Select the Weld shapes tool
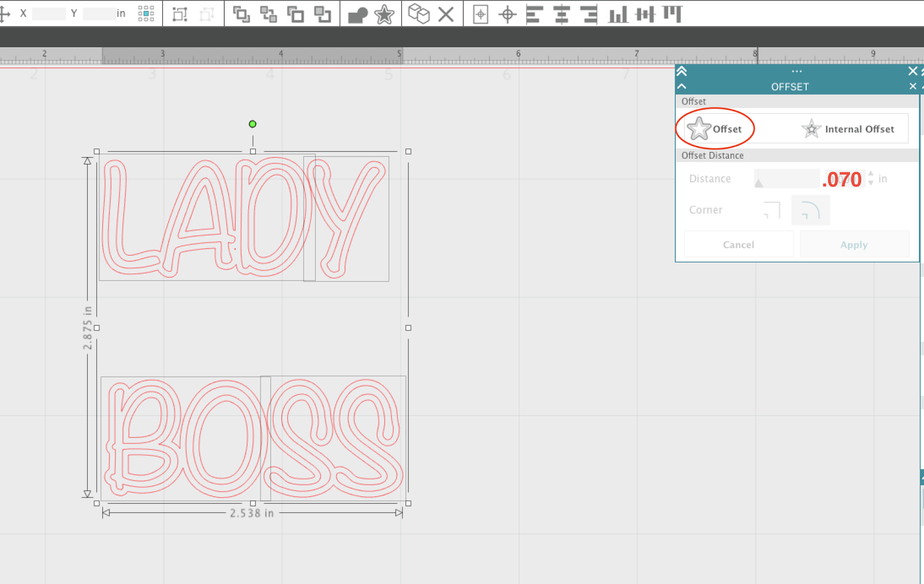The image size is (924, 584). tap(359, 14)
